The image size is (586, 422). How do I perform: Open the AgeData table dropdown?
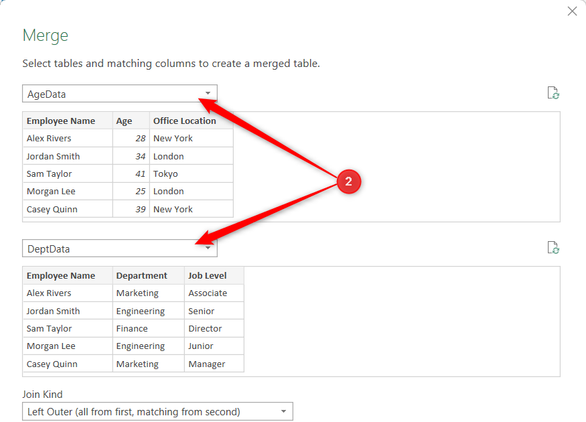point(120,93)
